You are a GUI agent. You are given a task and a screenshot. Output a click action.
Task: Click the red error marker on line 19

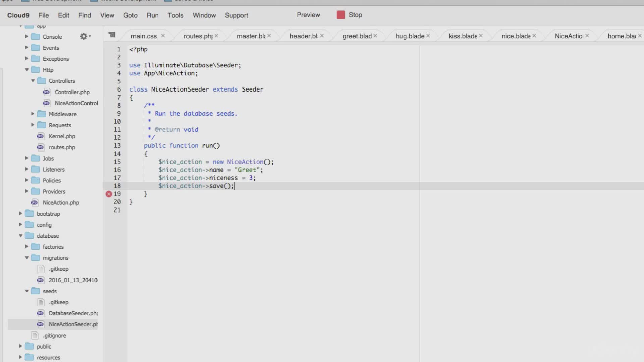coord(109,194)
